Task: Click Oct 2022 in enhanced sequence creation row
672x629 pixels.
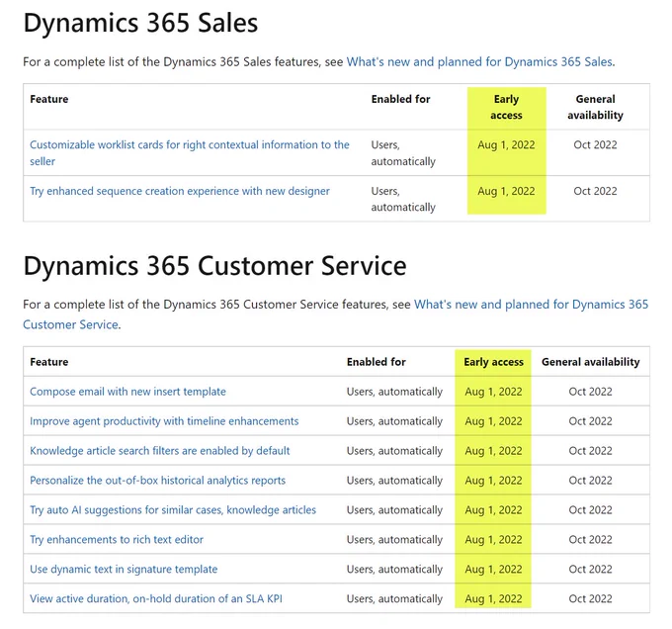Action: click(x=595, y=191)
